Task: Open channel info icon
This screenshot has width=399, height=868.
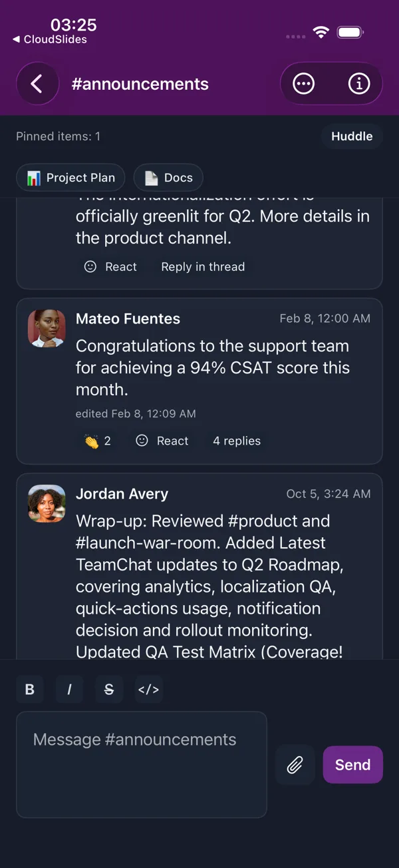Action: click(359, 84)
